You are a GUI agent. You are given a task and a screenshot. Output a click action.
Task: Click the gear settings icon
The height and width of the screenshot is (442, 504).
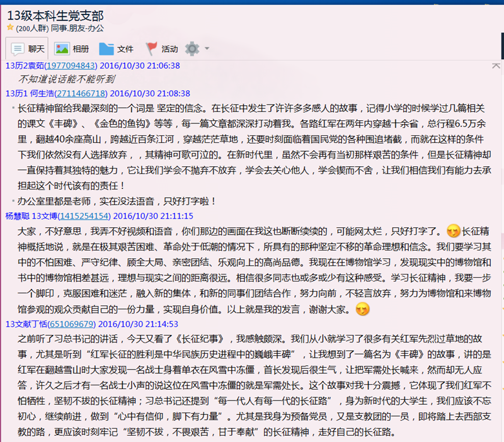point(192,48)
